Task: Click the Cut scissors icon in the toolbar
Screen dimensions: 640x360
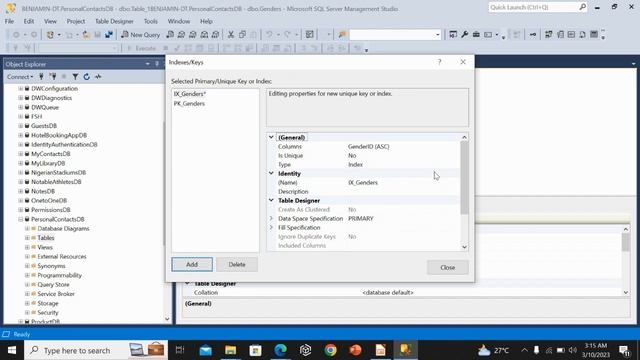Action: (231, 35)
